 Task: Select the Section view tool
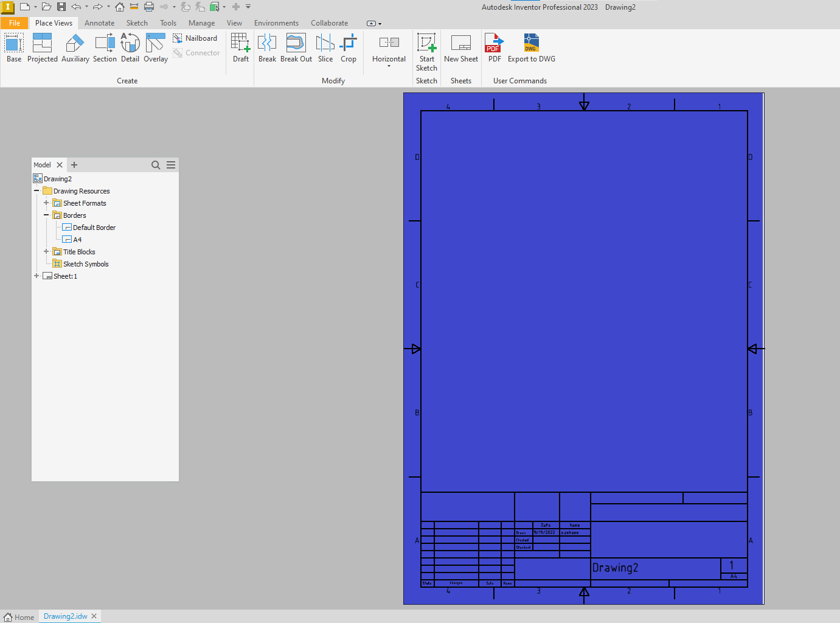click(105, 48)
